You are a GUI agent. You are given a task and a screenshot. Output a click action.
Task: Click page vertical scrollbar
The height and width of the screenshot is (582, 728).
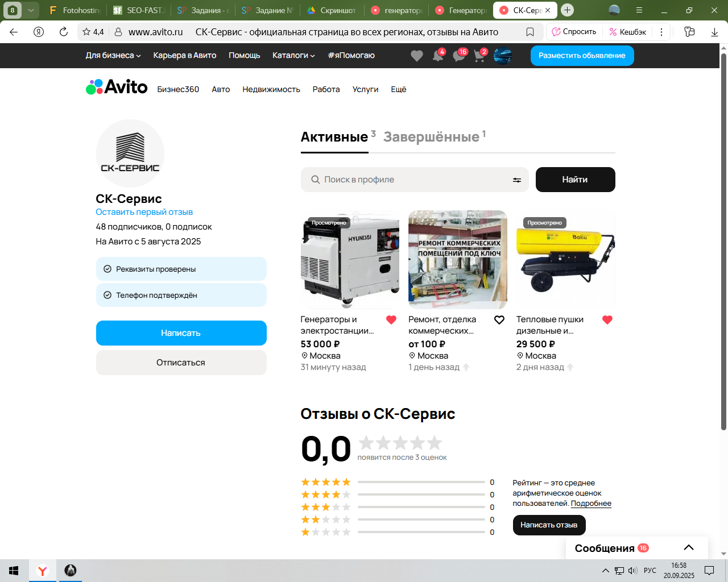(723, 242)
